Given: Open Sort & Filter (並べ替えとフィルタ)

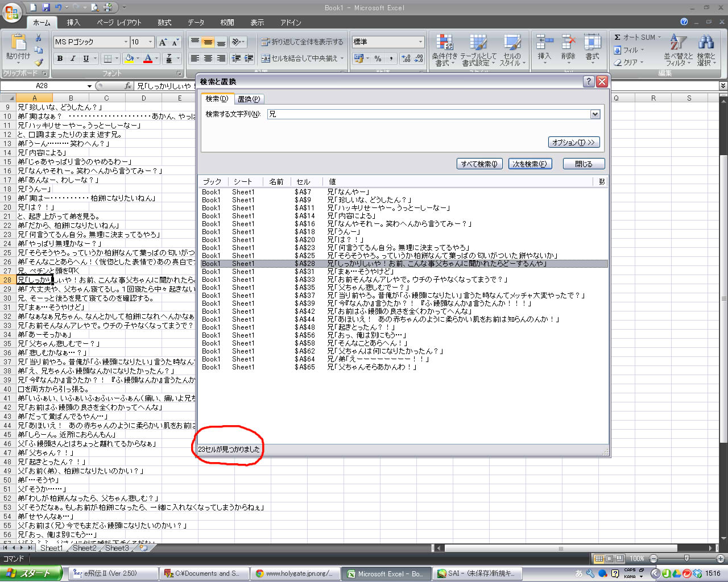Looking at the screenshot, I should (679, 50).
